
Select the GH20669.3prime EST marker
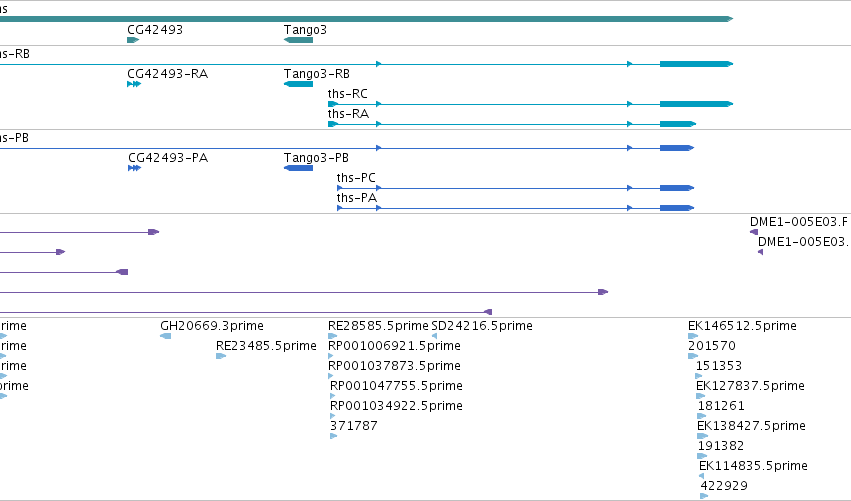(x=166, y=336)
